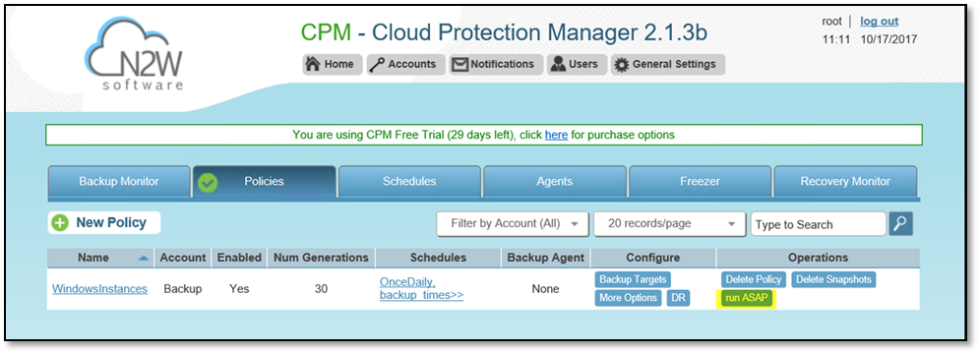The height and width of the screenshot is (354, 980).
Task: Click the 'None' backup agent cell
Action: click(x=546, y=289)
